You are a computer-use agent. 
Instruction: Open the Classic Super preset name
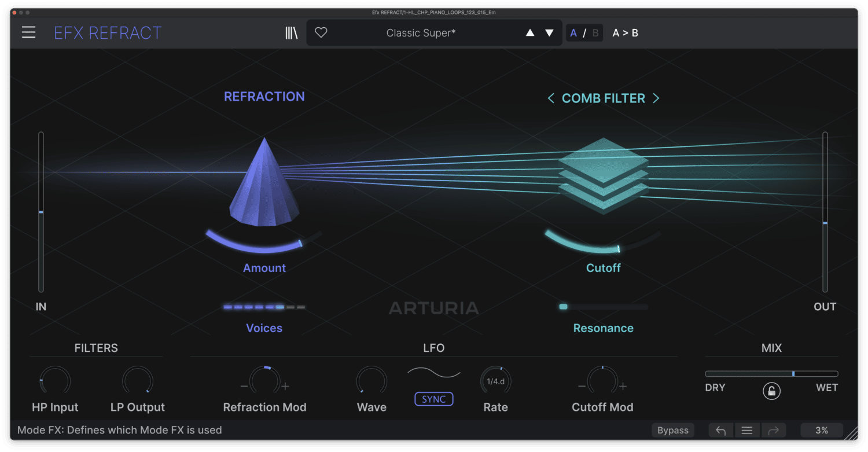coord(421,33)
